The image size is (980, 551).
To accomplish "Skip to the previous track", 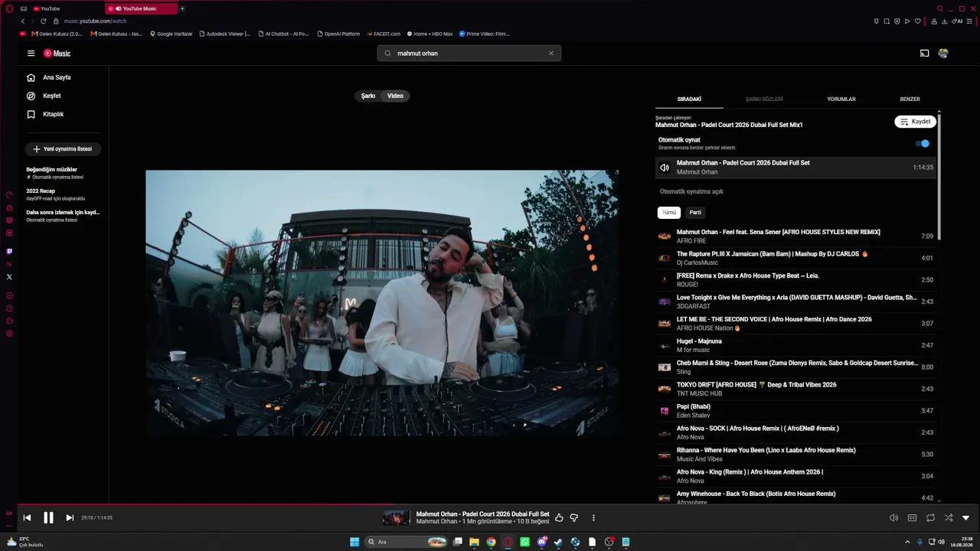I will click(x=27, y=518).
